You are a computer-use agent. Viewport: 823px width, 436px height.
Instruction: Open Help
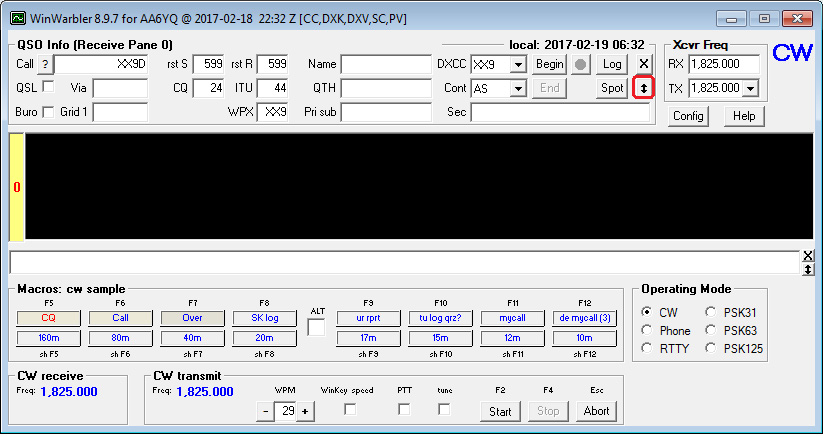(x=744, y=116)
